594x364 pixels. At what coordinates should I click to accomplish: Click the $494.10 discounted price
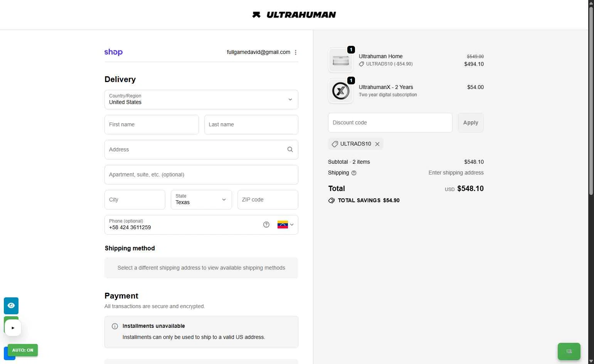click(x=474, y=64)
